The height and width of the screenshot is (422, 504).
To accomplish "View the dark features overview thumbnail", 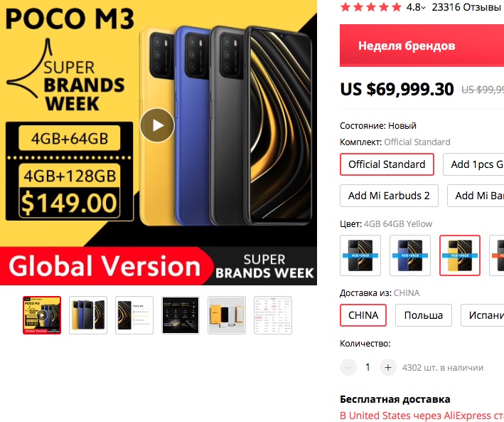I will tap(181, 315).
